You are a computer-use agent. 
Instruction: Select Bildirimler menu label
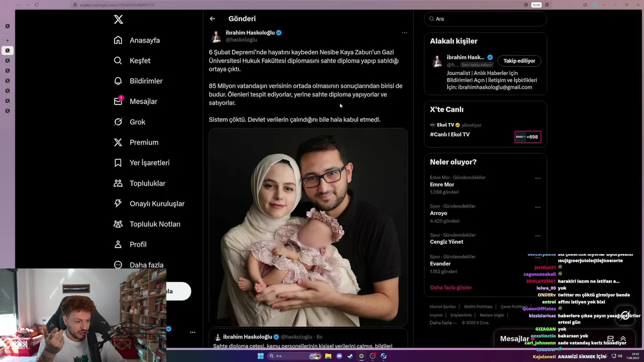(x=146, y=81)
